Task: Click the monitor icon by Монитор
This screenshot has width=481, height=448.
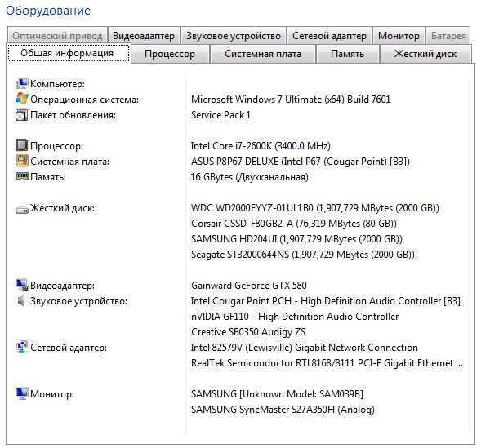Action: tap(22, 393)
